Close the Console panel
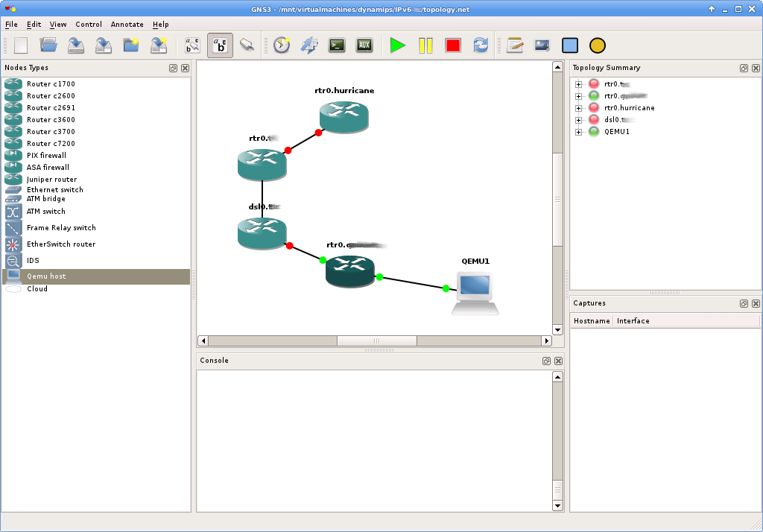The height and width of the screenshot is (532, 763). [x=559, y=361]
